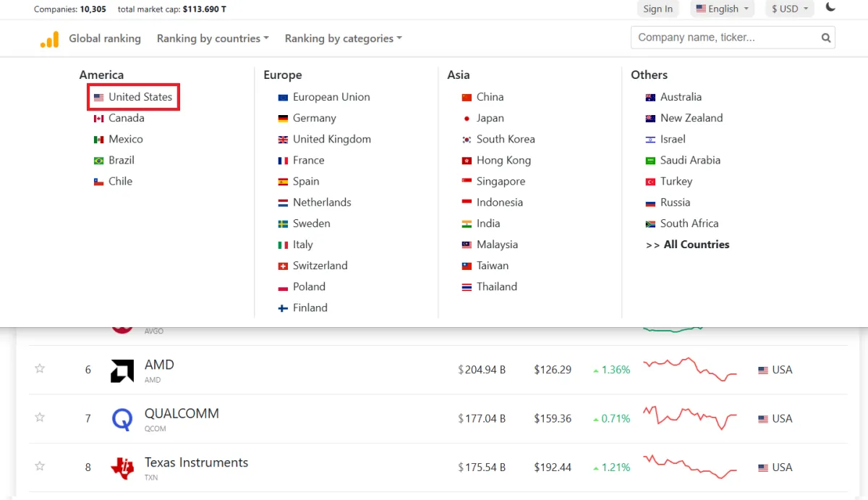Open AMD price sparkline chart
This screenshot has width=868, height=500.
click(x=690, y=369)
